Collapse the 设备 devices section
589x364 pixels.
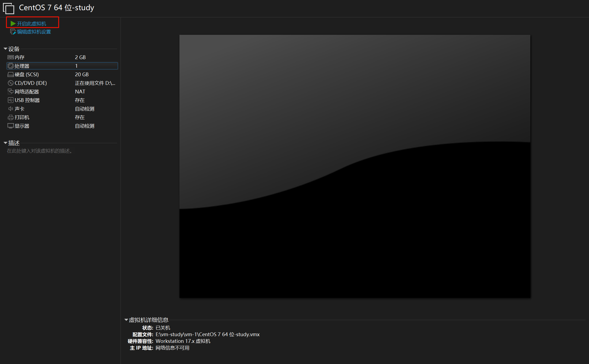5,49
